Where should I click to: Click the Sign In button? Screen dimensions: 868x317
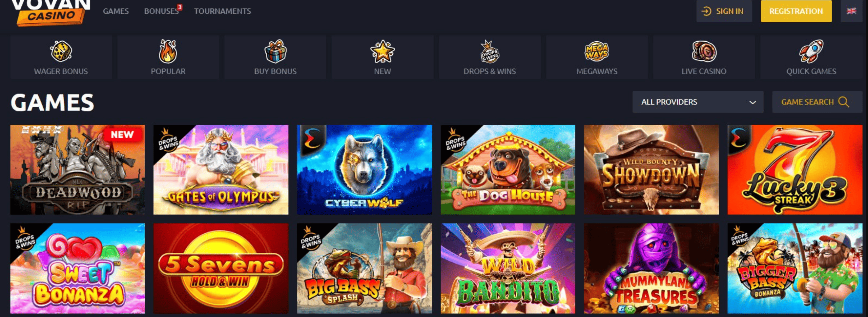pos(724,11)
